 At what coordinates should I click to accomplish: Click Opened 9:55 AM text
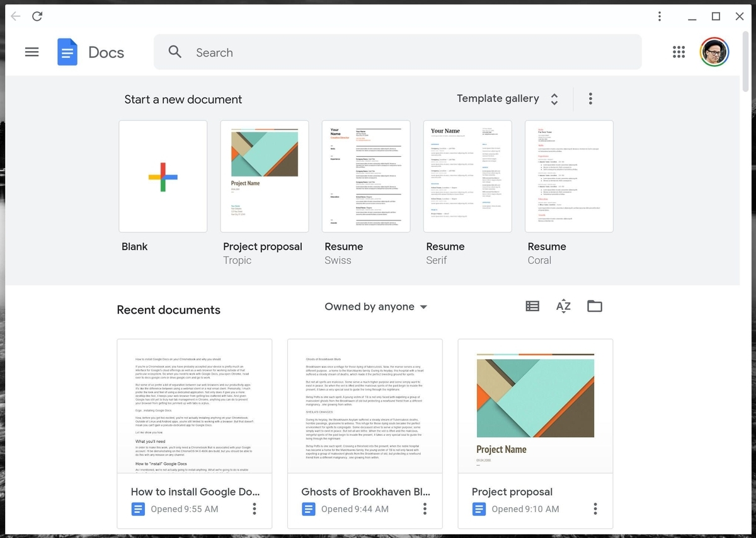185,509
